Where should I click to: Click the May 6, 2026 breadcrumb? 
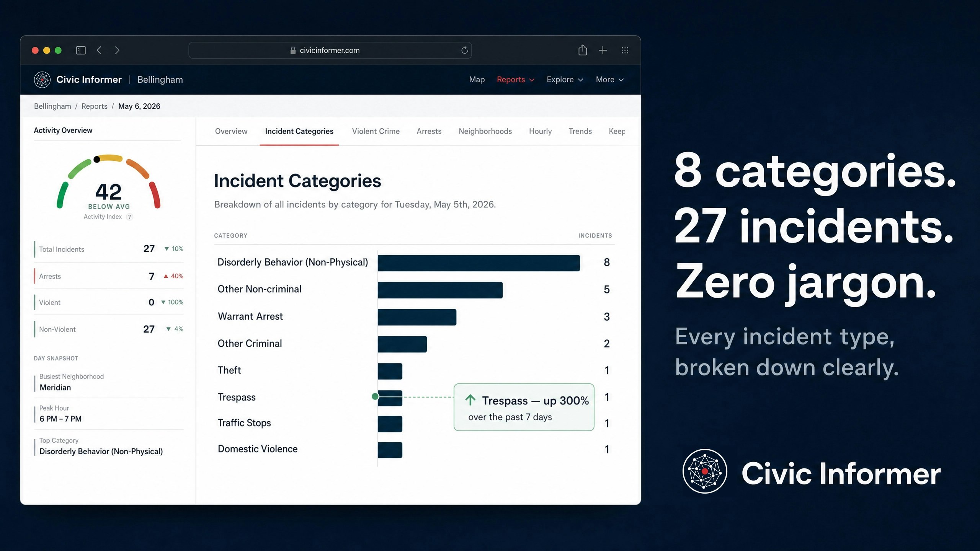point(139,106)
